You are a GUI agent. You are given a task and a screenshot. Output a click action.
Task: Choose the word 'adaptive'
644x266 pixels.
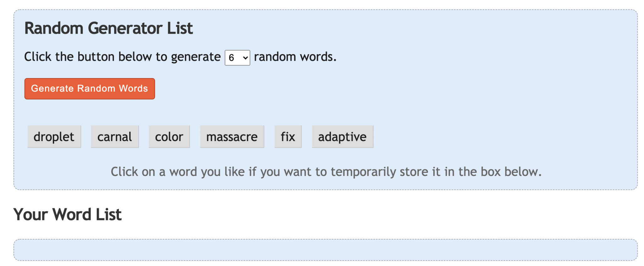point(342,137)
